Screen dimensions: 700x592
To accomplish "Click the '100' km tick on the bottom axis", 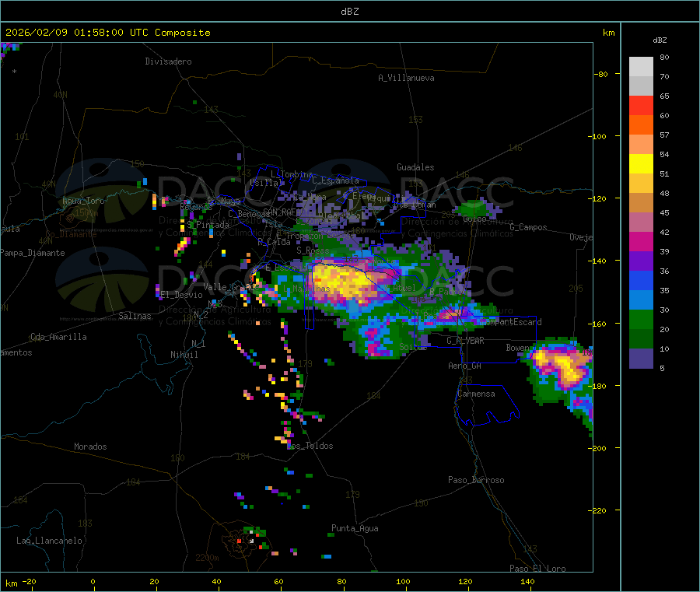I will pyautogui.click(x=403, y=581).
